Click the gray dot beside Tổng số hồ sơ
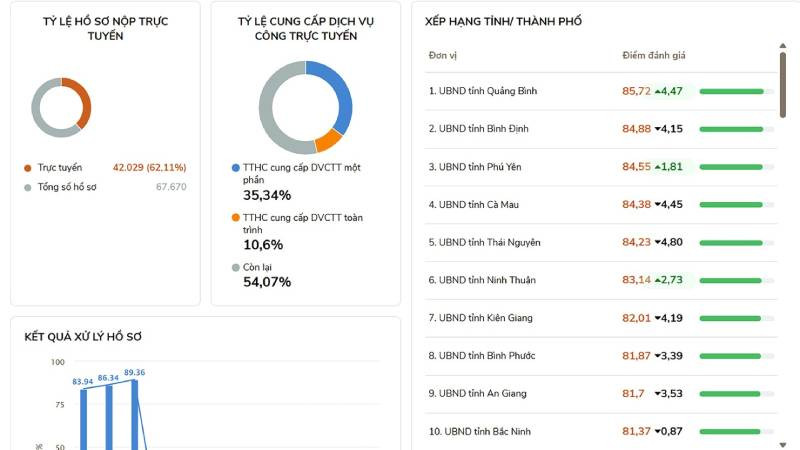The width and height of the screenshot is (800, 450). [28, 187]
